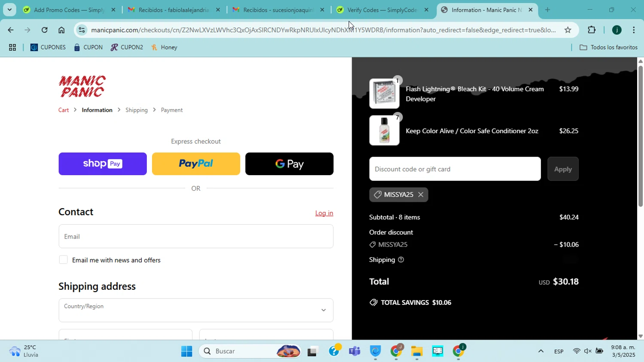
Task: Select the Payment breadcrumb step
Action: pyautogui.click(x=172, y=110)
